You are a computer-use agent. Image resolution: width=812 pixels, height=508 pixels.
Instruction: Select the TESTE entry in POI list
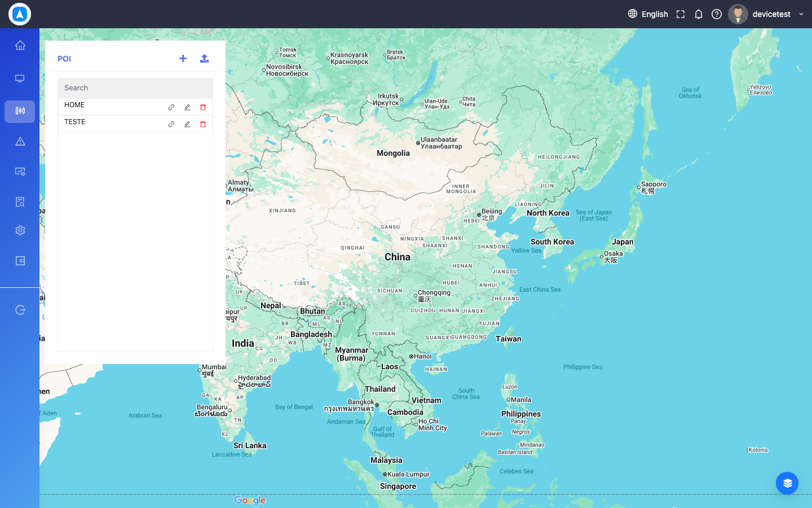pos(135,124)
